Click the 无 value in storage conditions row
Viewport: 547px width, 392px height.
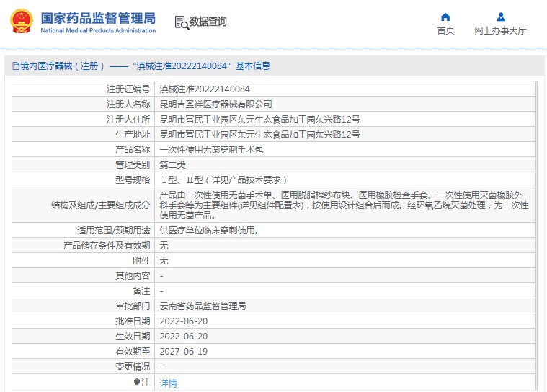164,246
